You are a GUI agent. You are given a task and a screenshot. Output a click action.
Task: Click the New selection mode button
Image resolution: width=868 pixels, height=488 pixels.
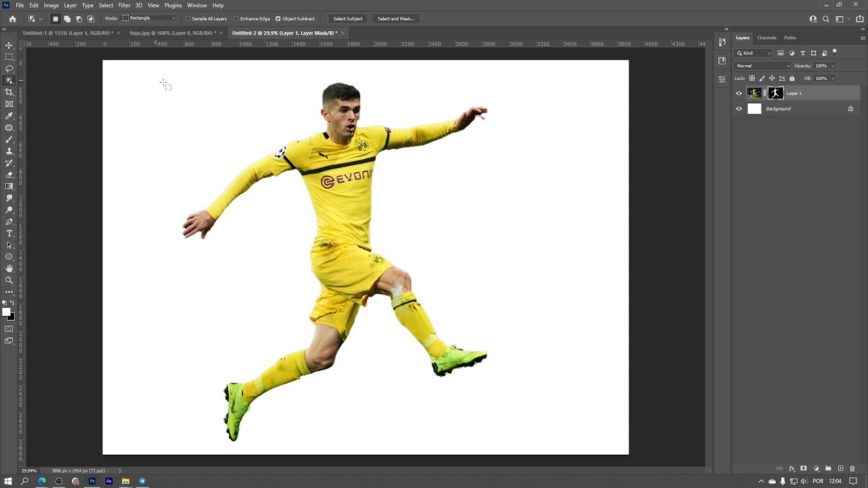click(x=56, y=19)
